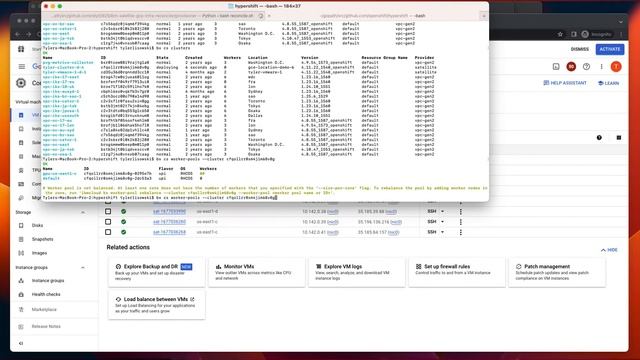This screenshot has width=640, height=360.
Task: Activate Cloud Shell terminal icon
Action: (x=556, y=67)
